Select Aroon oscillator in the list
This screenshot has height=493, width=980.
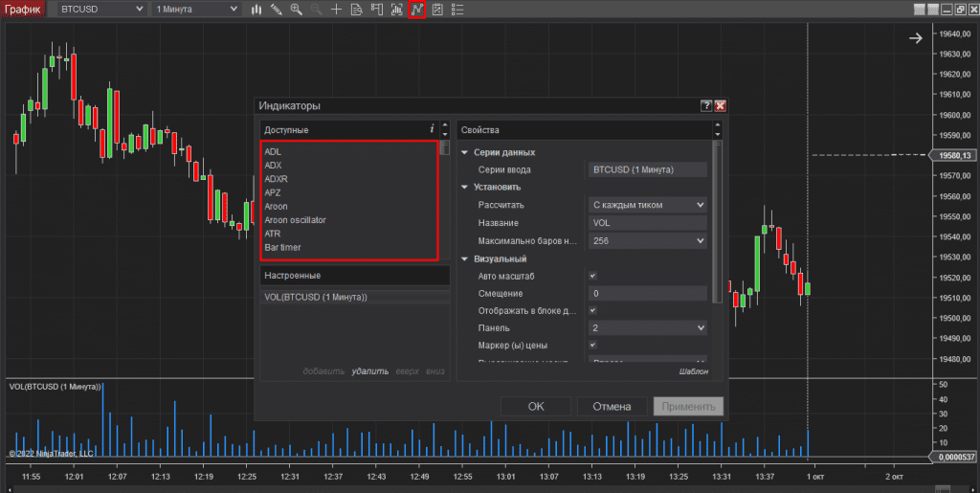pyautogui.click(x=295, y=220)
